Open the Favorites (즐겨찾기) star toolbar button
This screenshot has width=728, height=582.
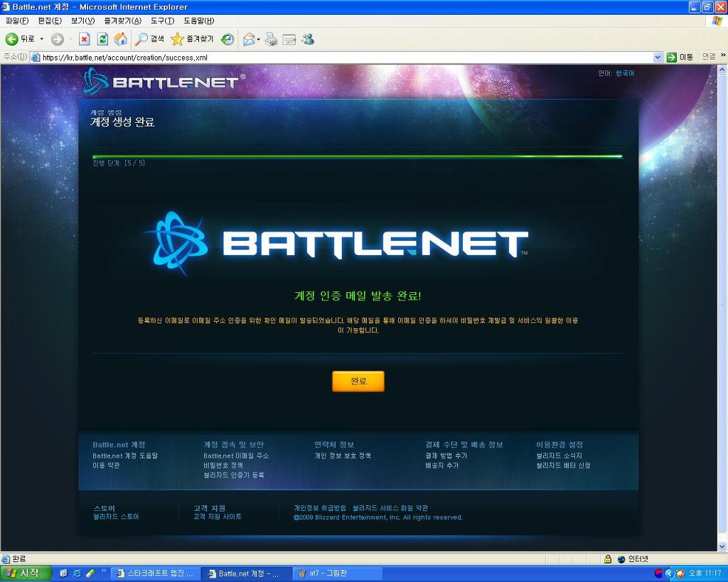pyautogui.click(x=192, y=40)
